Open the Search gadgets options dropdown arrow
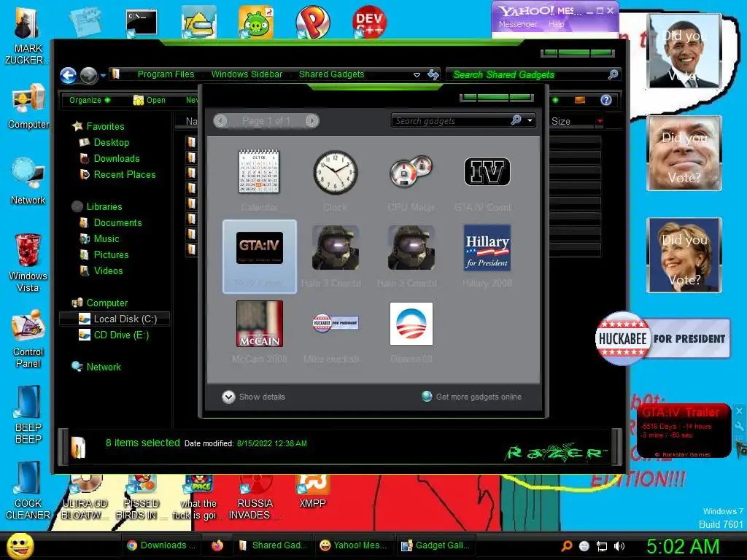This screenshot has height=560, width=747. click(x=530, y=120)
